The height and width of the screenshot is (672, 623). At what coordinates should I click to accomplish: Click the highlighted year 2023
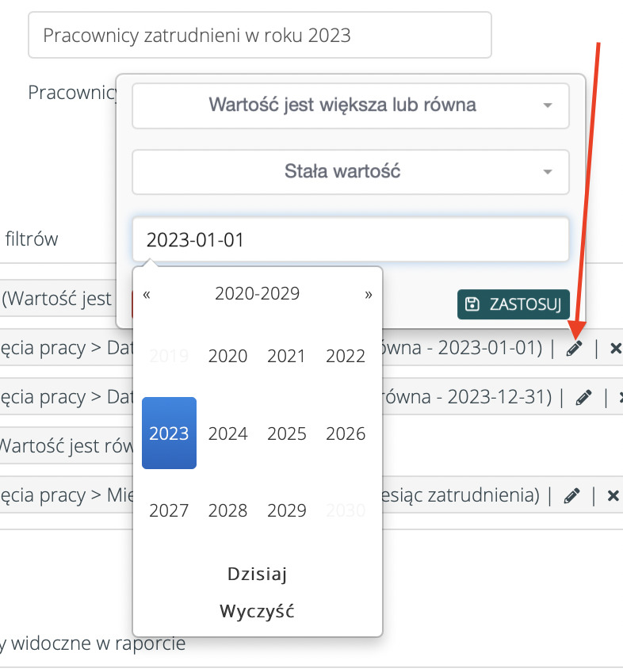pos(169,433)
